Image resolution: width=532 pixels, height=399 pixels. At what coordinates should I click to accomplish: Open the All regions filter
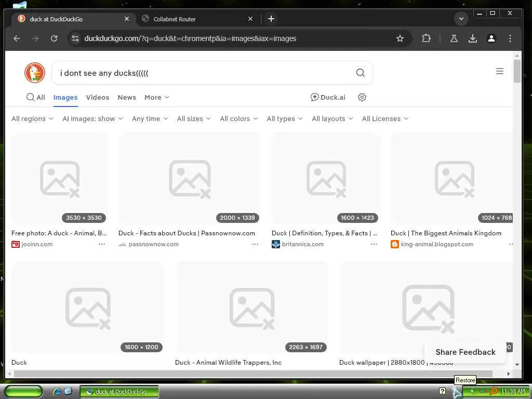pos(32,119)
